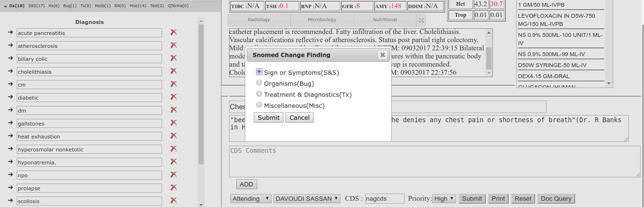The image size is (644, 207).
Task: Select Sign or Symptoms(S&S) radio option
Action: click(259, 72)
